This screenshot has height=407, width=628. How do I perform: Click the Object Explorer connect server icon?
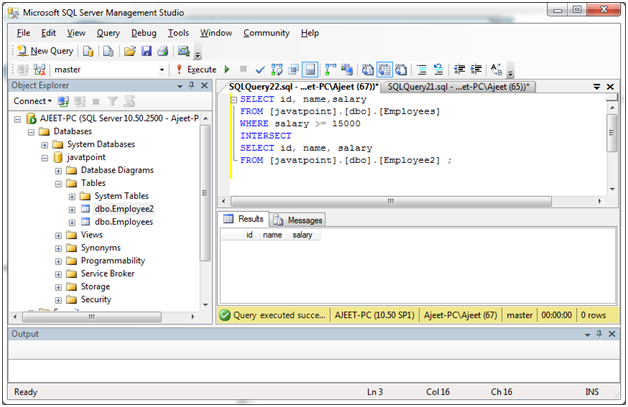tap(63, 101)
